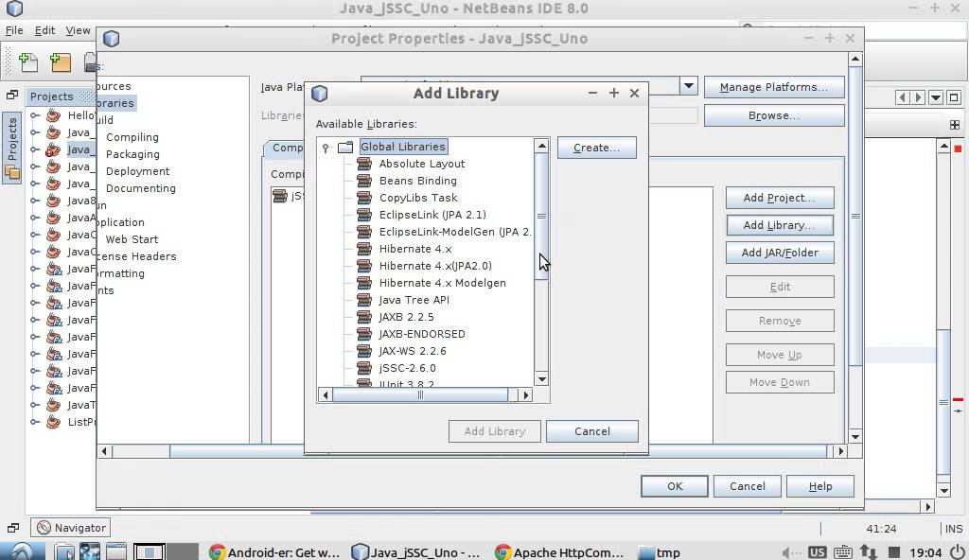Select the Absolute Layout library icon
This screenshot has width=969, height=560.
tap(364, 164)
